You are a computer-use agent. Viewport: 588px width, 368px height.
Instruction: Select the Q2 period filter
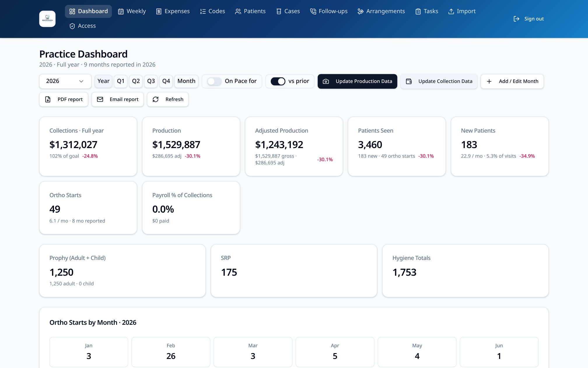136,81
